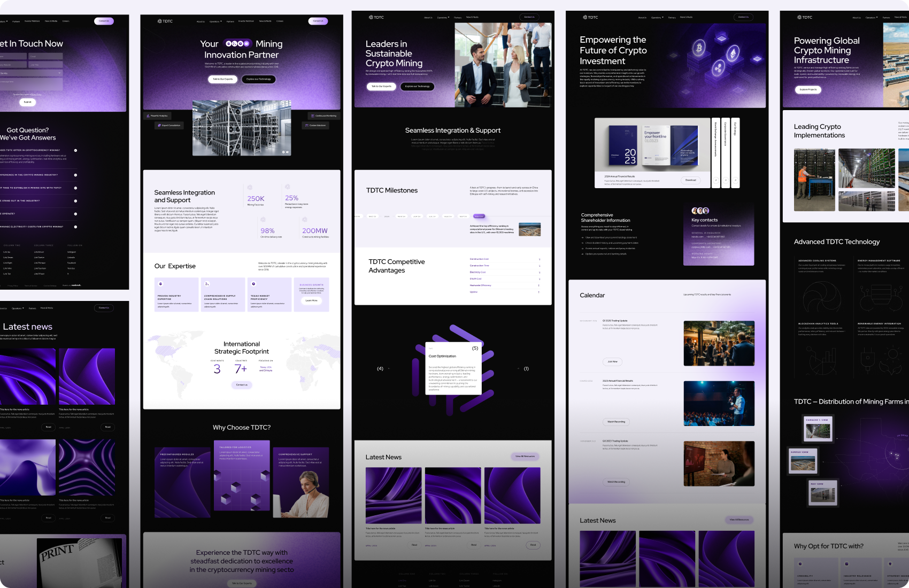The image size is (909, 588).
Task: Click the icon above the 200MW stat
Action: point(305,220)
